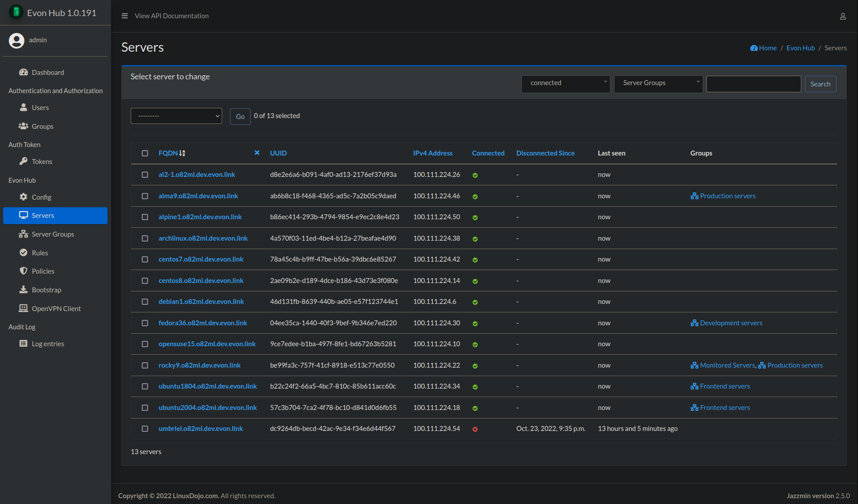Open Bootstrap in the sidebar
Screen dimensions: 858x504
point(55,290)
